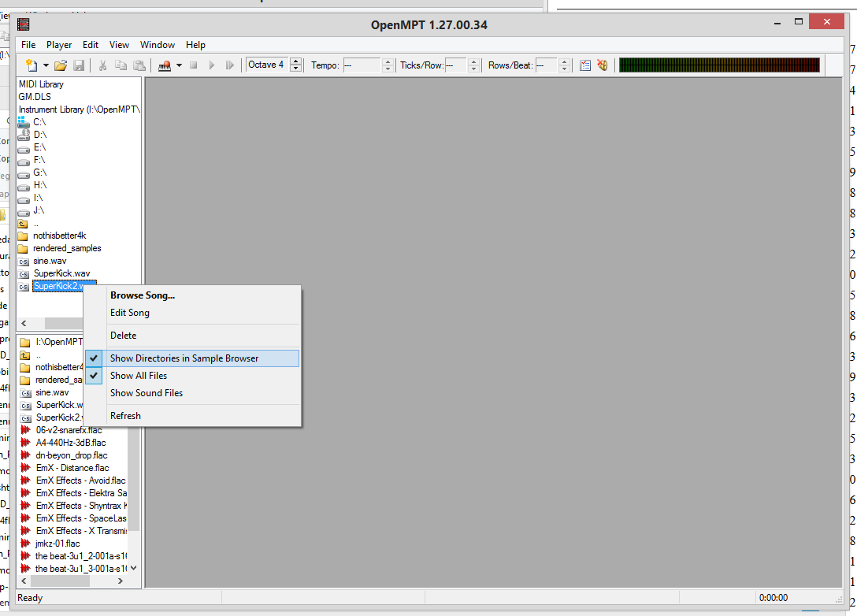
Task: Select the F:\ drive
Action: (39, 160)
